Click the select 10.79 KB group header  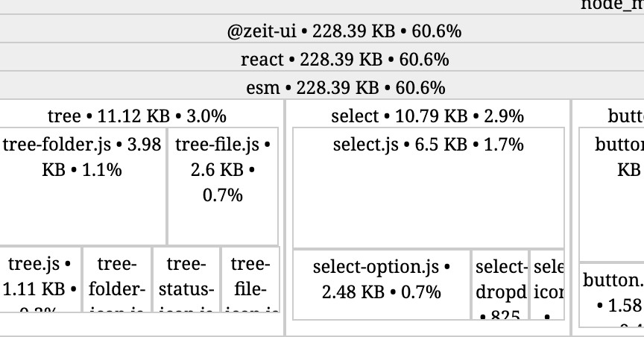point(427,116)
